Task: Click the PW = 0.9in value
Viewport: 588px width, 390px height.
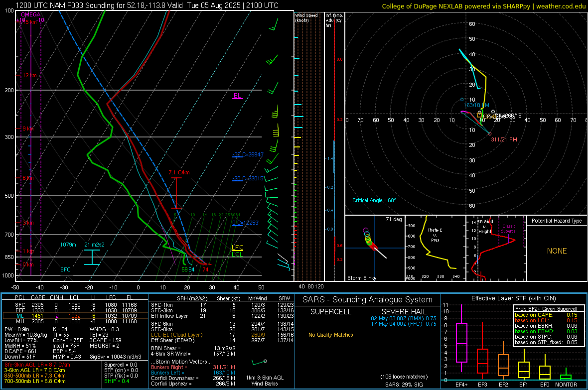Action: (x=17, y=329)
